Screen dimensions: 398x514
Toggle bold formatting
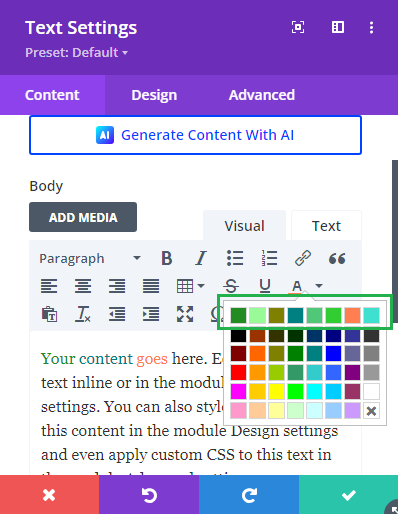[167, 258]
